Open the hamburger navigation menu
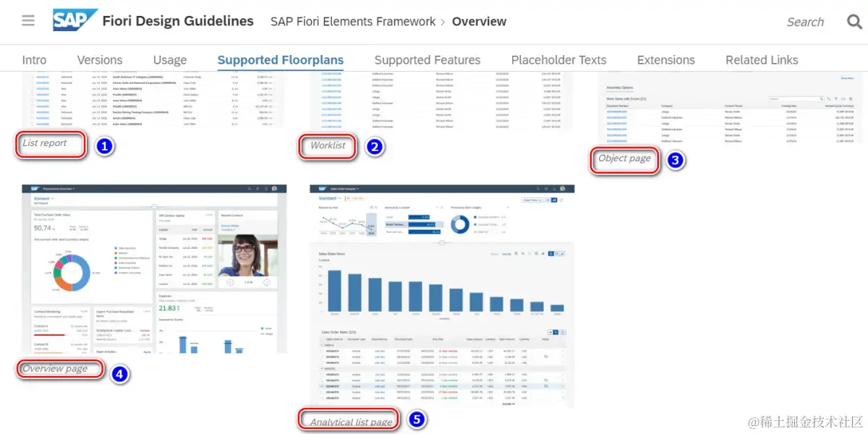 pos(28,20)
